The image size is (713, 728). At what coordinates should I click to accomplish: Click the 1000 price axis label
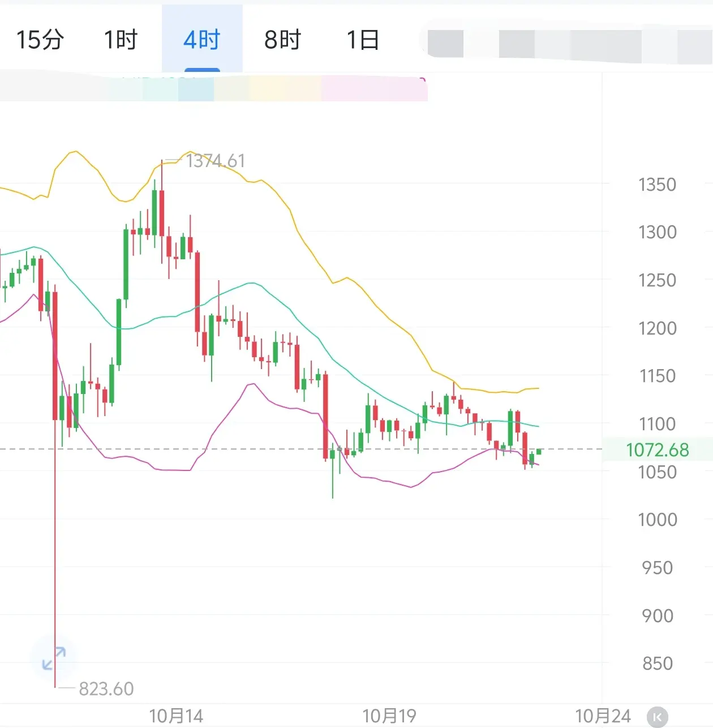point(657,520)
